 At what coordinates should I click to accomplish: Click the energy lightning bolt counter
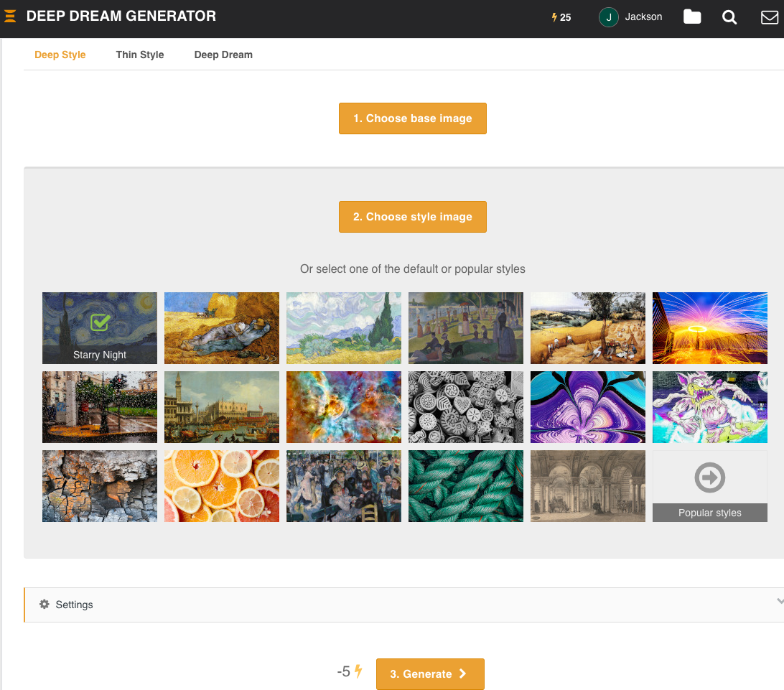coord(561,17)
